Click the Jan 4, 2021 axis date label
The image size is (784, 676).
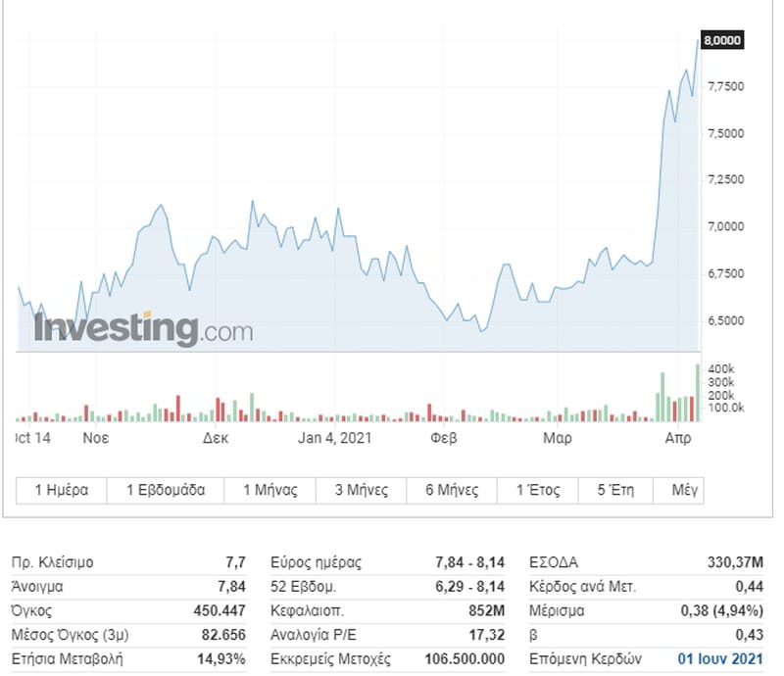point(334,438)
